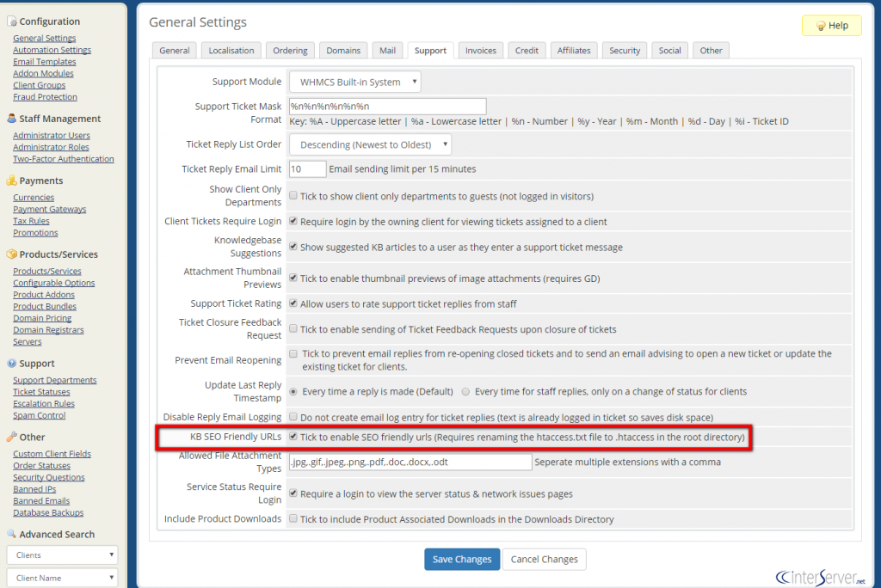Toggle Knowledgebase Suggestions checkbox
The height and width of the screenshot is (588, 881).
[293, 246]
